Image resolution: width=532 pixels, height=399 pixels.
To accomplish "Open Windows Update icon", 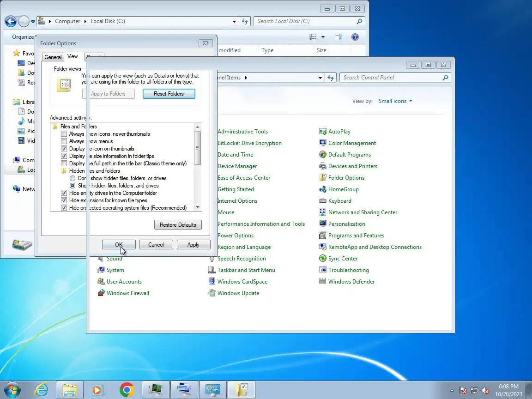I will point(212,293).
